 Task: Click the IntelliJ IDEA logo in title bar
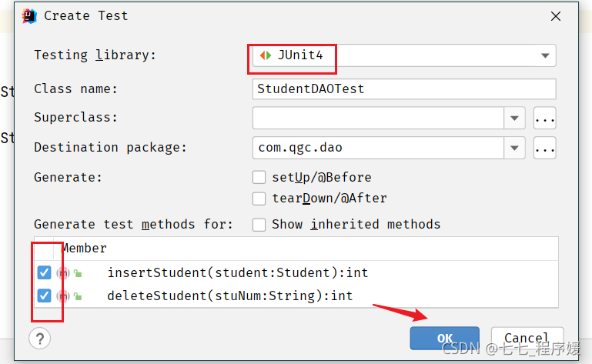tap(28, 15)
